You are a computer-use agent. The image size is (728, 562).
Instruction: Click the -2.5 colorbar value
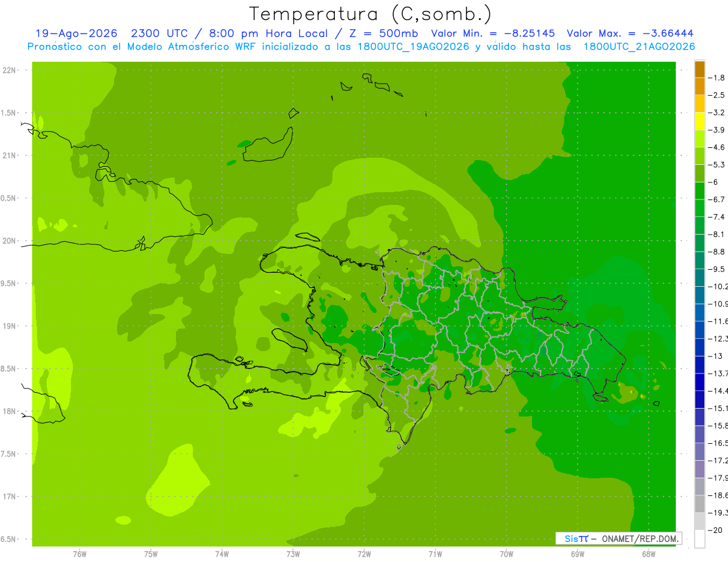pos(716,95)
